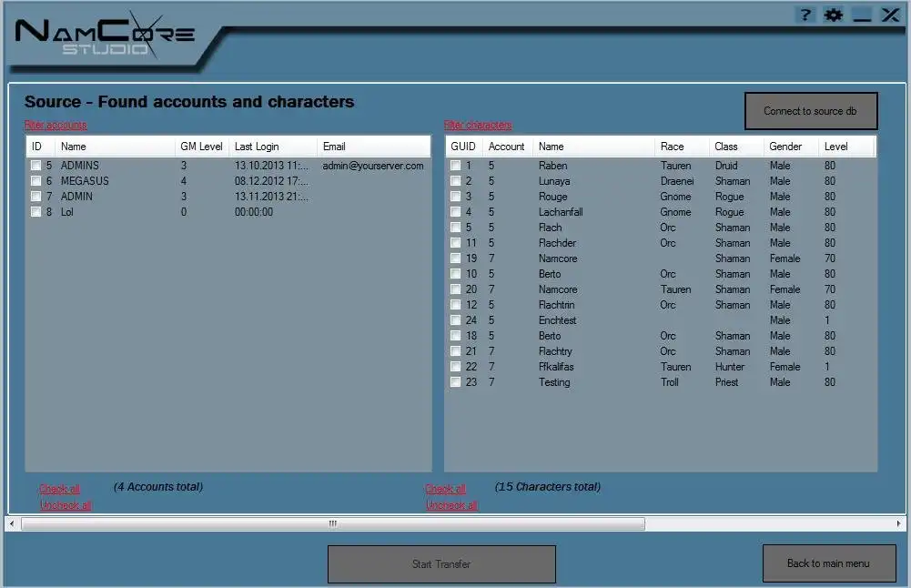Image resolution: width=911 pixels, height=588 pixels.
Task: Select the admin@yourserver.com email cell
Action: [x=373, y=166]
